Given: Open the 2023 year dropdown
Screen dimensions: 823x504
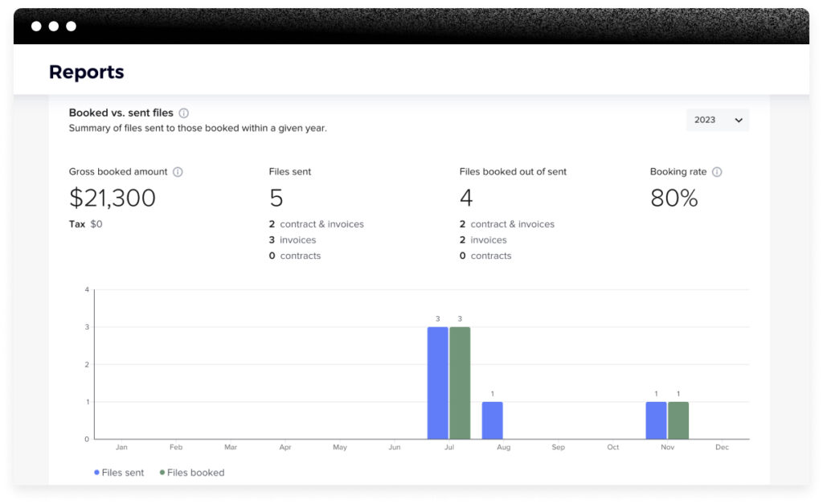Looking at the screenshot, I should tap(717, 119).
